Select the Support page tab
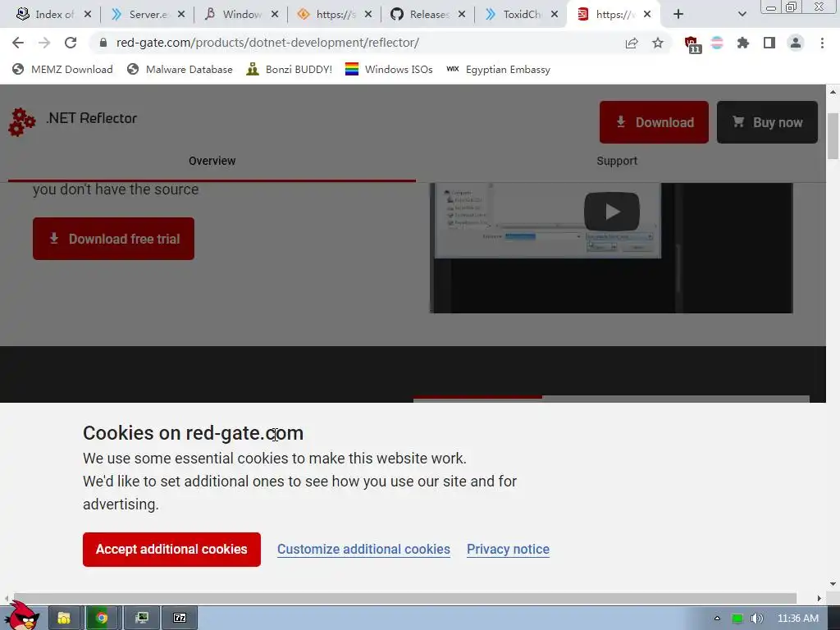Screen dimensions: 840x630 [617, 161]
